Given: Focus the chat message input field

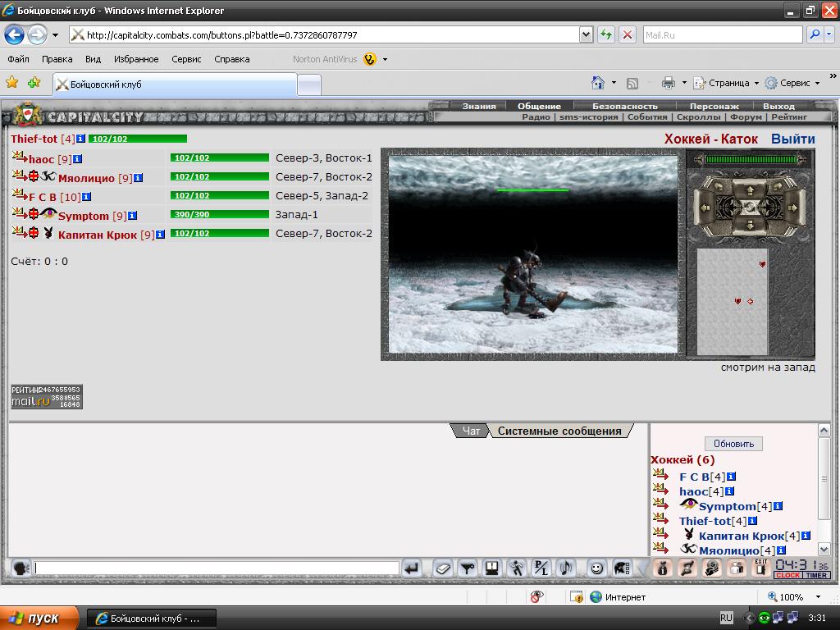Looking at the screenshot, I should click(217, 568).
